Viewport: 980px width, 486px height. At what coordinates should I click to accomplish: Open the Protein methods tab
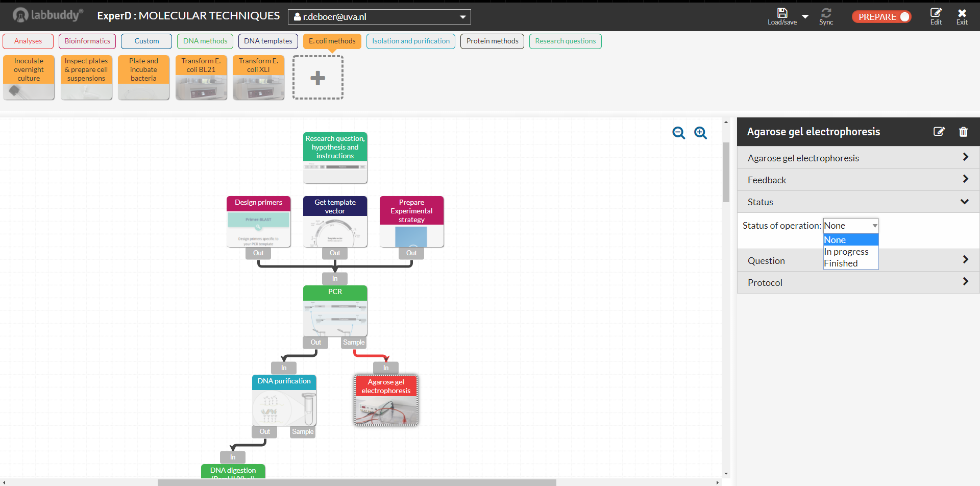click(x=492, y=41)
